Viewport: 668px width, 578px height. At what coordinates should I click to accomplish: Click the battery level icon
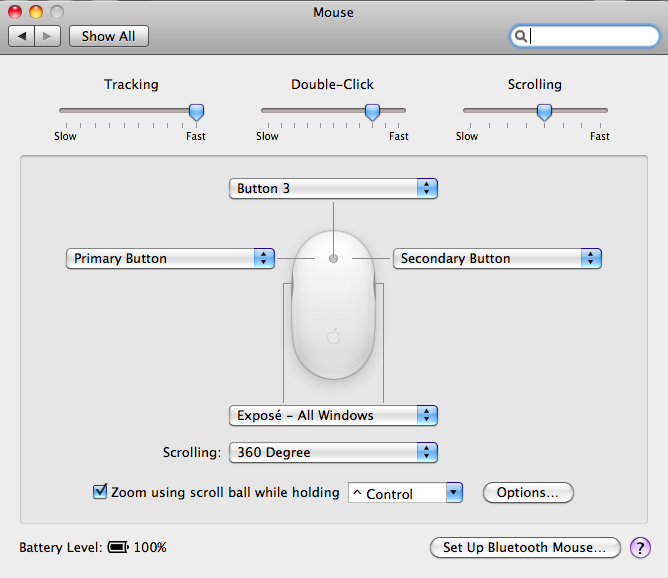(x=118, y=547)
